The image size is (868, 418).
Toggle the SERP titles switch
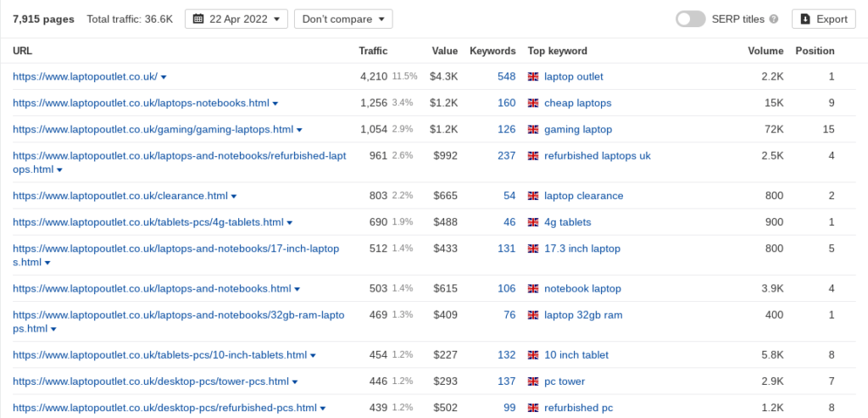(x=690, y=19)
